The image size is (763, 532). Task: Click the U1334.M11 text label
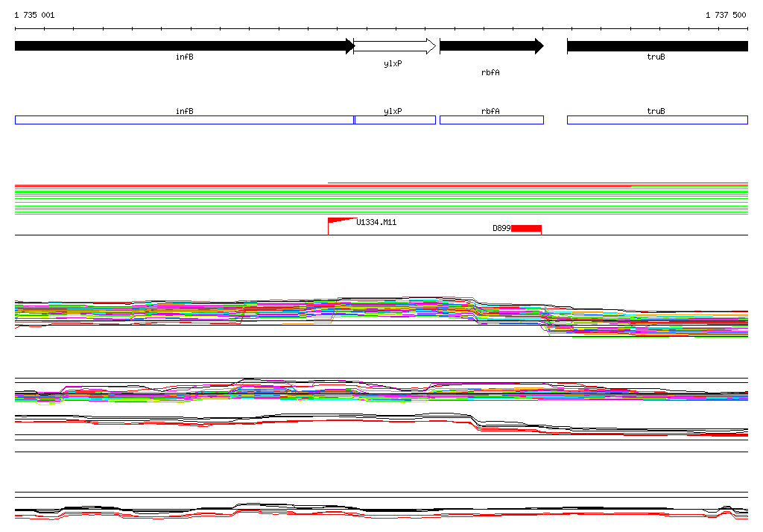pyautogui.click(x=376, y=223)
